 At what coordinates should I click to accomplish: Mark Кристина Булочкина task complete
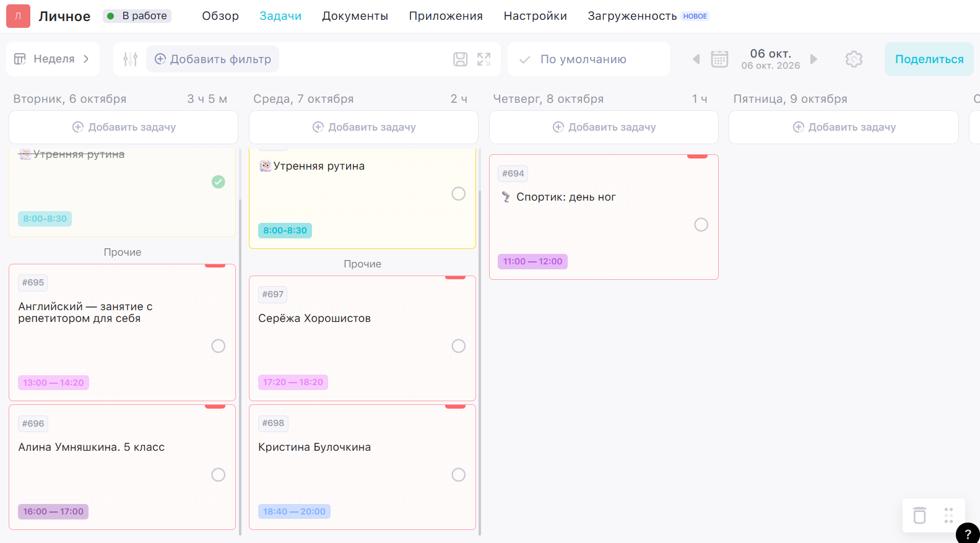point(459,475)
